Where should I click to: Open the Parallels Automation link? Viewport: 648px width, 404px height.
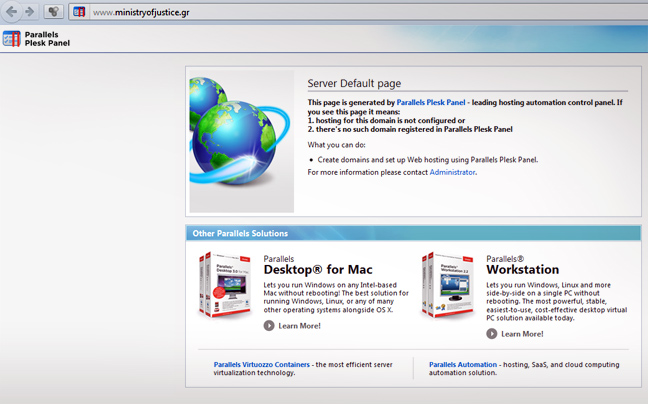(x=463, y=365)
